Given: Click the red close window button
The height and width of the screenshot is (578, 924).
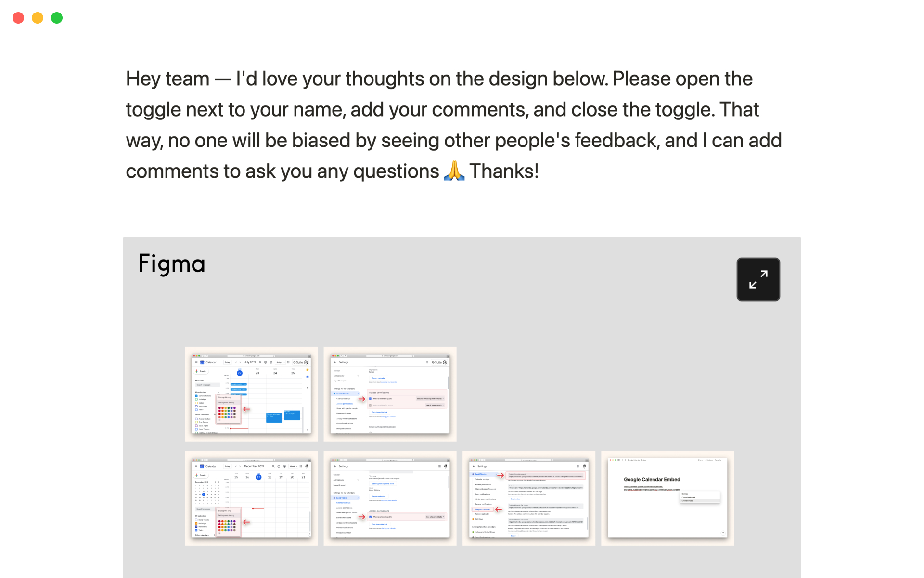Looking at the screenshot, I should pyautogui.click(x=18, y=18).
